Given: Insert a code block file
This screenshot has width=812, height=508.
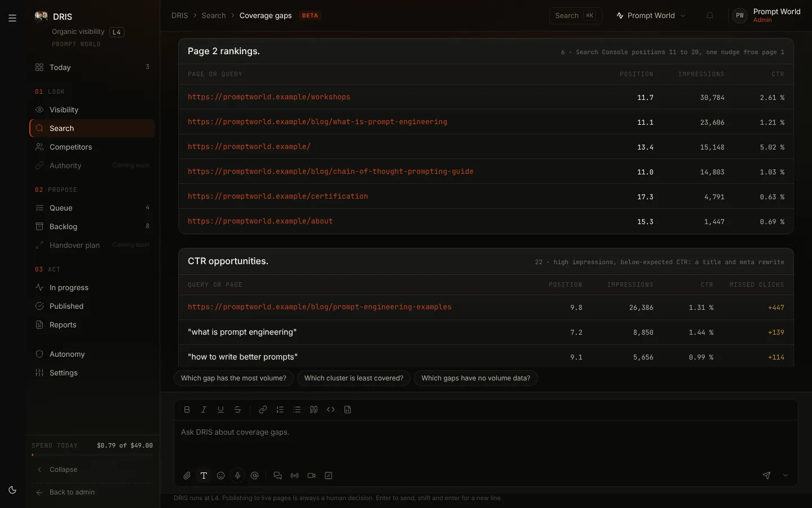Looking at the screenshot, I should 348,410.
